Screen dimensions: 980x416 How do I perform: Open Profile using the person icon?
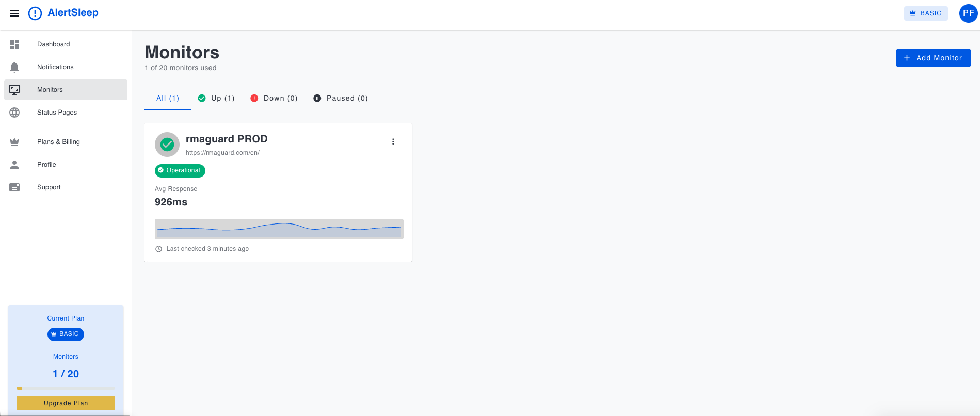pos(14,164)
